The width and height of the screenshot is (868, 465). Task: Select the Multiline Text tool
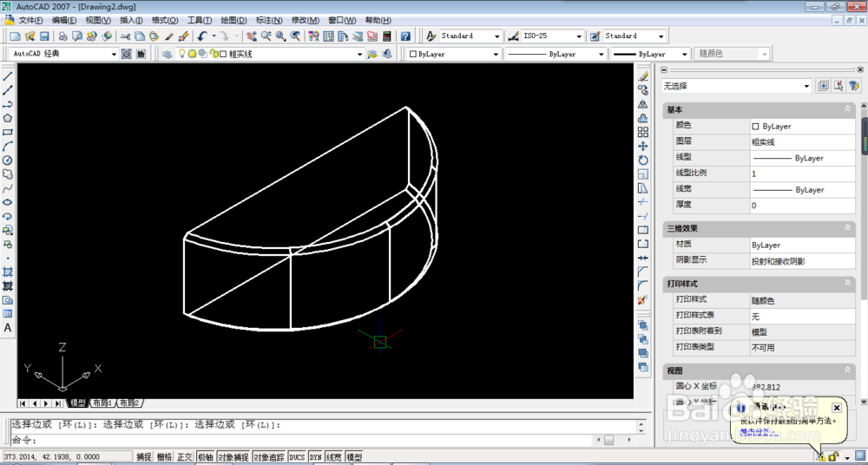[8, 328]
